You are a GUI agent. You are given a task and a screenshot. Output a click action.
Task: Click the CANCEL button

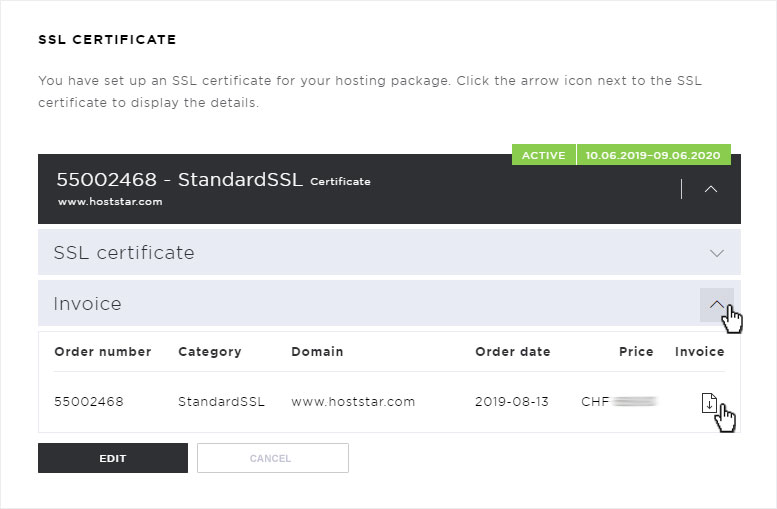273,458
